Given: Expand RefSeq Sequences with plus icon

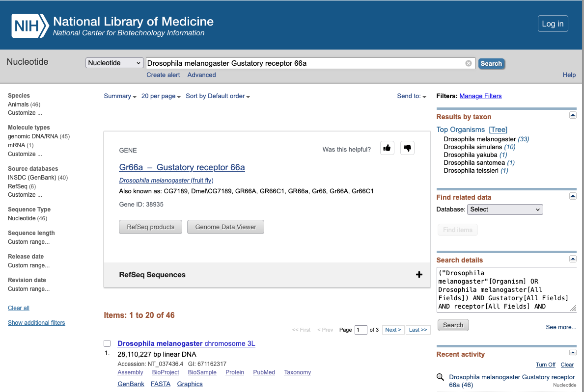Looking at the screenshot, I should 419,275.
